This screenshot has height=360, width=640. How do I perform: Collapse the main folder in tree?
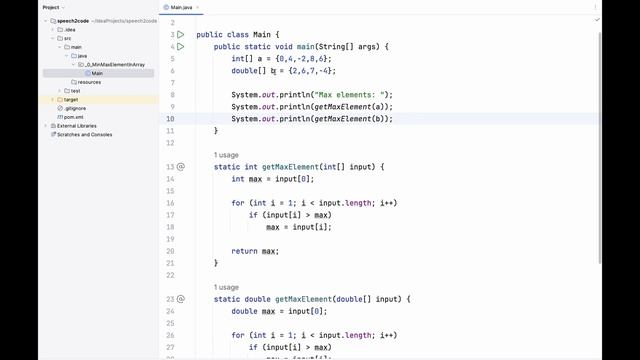[x=60, y=47]
